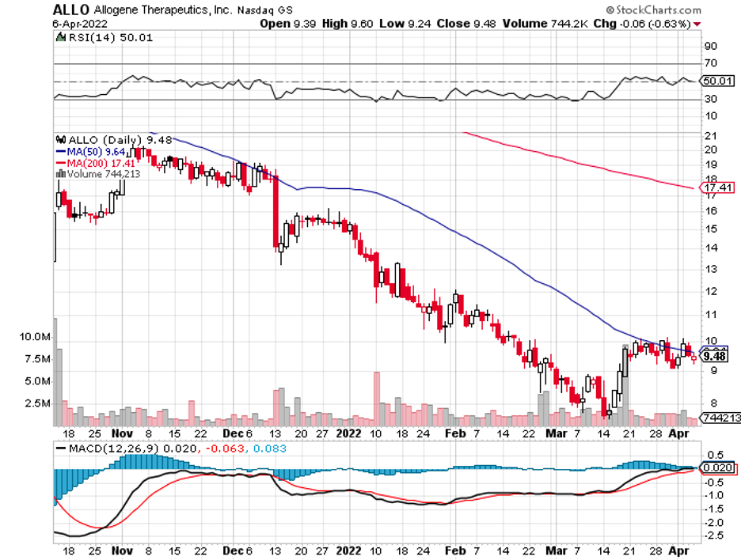This screenshot has height=560, width=741.
Task: Click Close 9.48 in the header row
Action: tap(466, 24)
